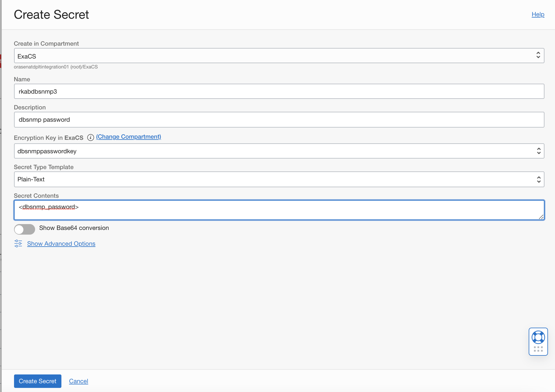This screenshot has width=555, height=392.
Task: Open the life-ring support widget
Action: point(538,337)
